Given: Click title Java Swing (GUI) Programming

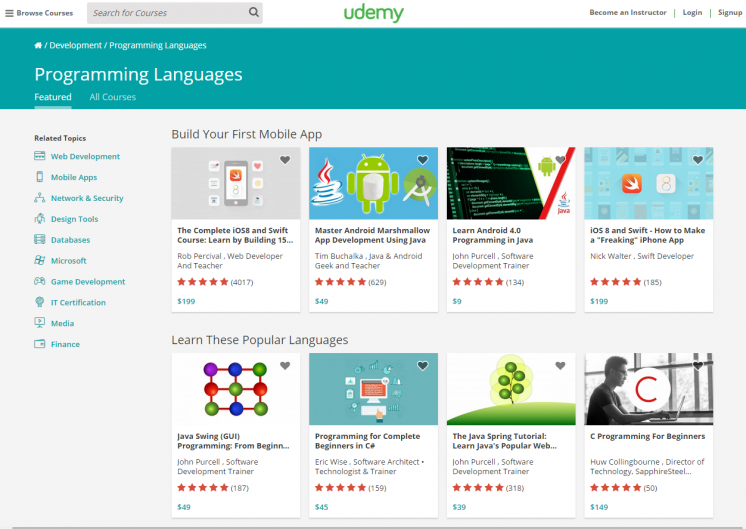Looking at the screenshot, I should pos(233,441).
